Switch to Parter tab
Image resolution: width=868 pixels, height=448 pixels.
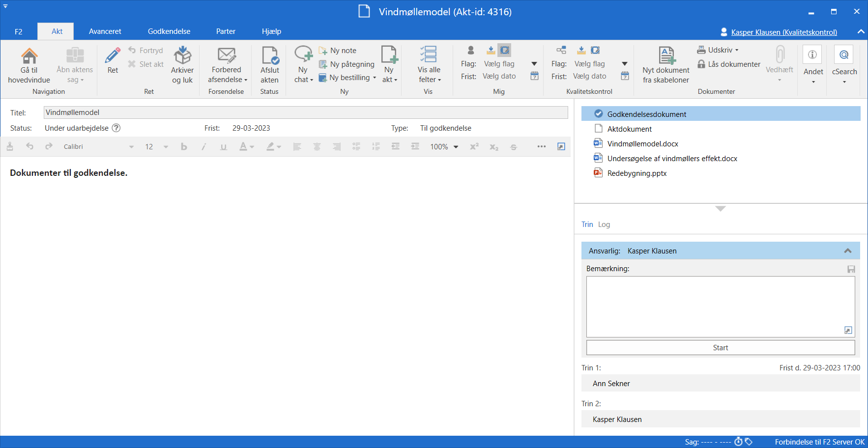click(x=226, y=31)
